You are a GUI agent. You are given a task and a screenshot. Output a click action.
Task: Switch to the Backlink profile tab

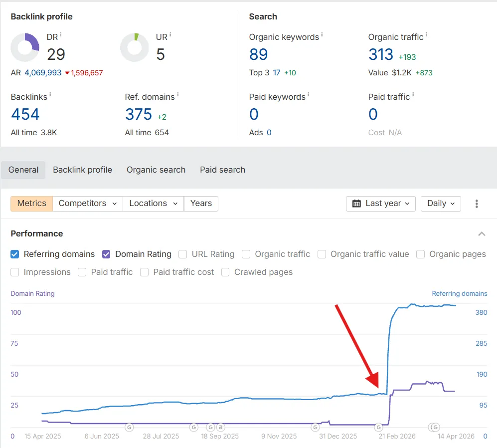[x=82, y=170]
